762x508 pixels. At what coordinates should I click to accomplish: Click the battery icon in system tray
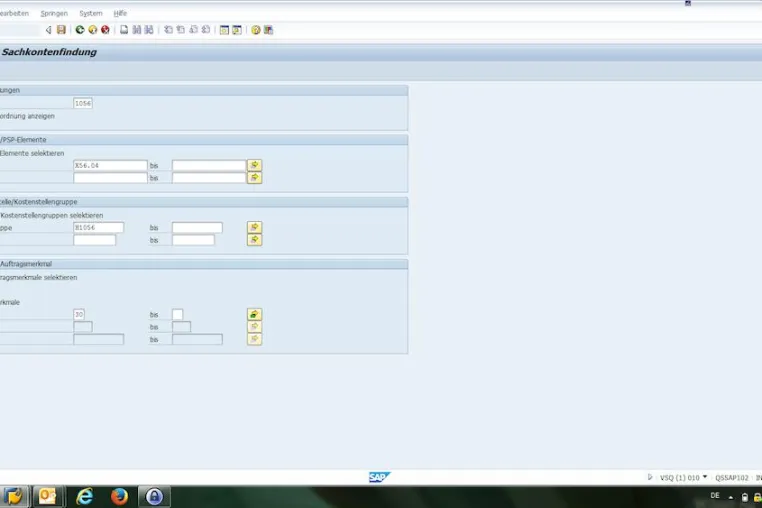tap(745, 497)
